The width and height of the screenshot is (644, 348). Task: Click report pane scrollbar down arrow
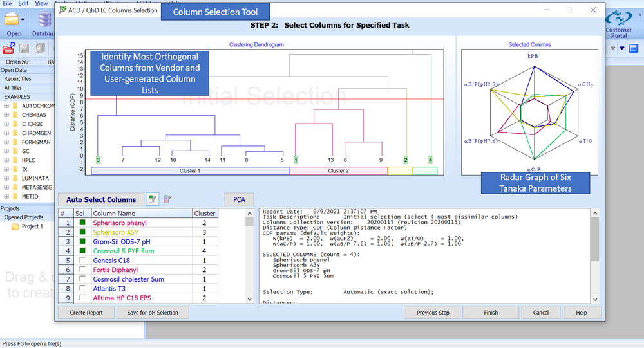click(x=594, y=299)
